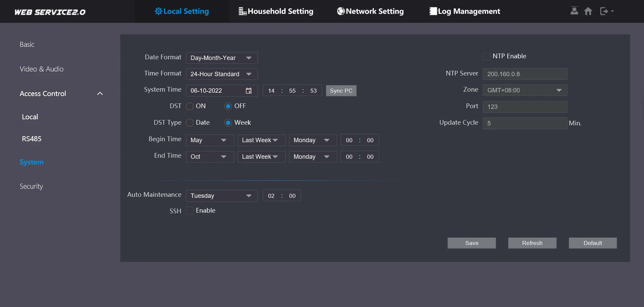Click the Network Setting globe icon
Image resolution: width=644 pixels, height=307 pixels.
coord(341,11)
